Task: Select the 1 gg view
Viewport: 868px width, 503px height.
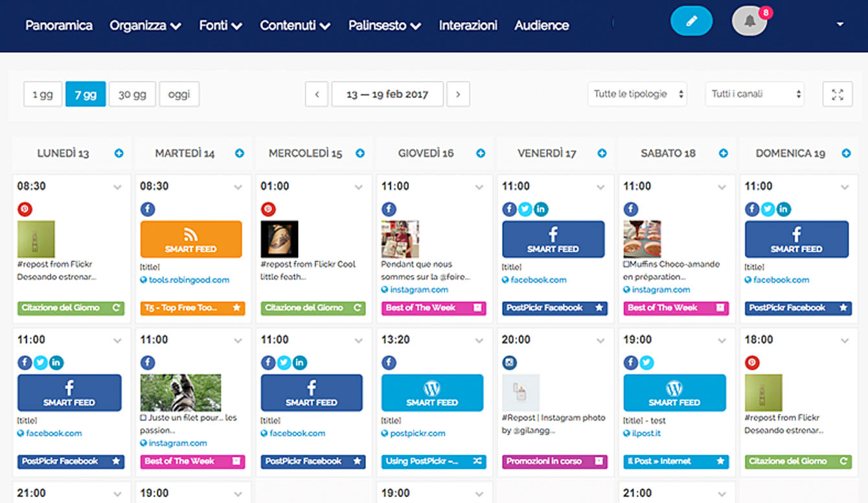Action: coord(43,95)
